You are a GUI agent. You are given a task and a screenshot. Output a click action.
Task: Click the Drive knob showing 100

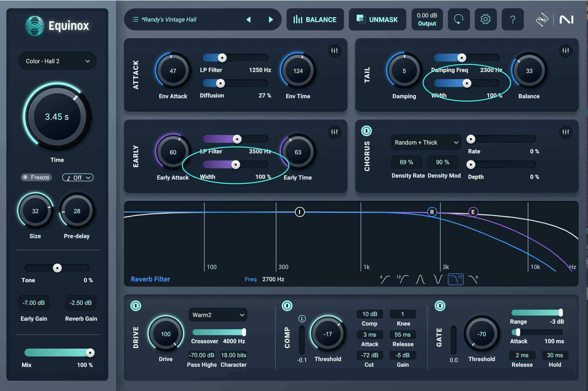(166, 334)
